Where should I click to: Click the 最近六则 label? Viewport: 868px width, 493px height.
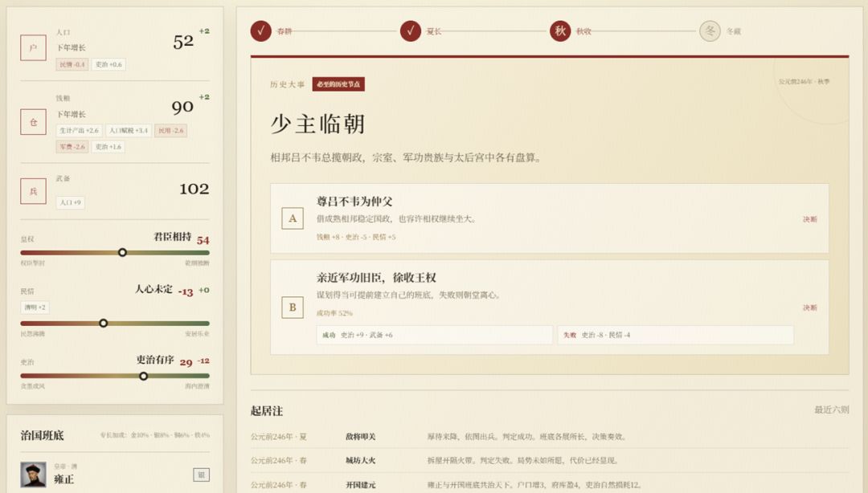tap(832, 410)
